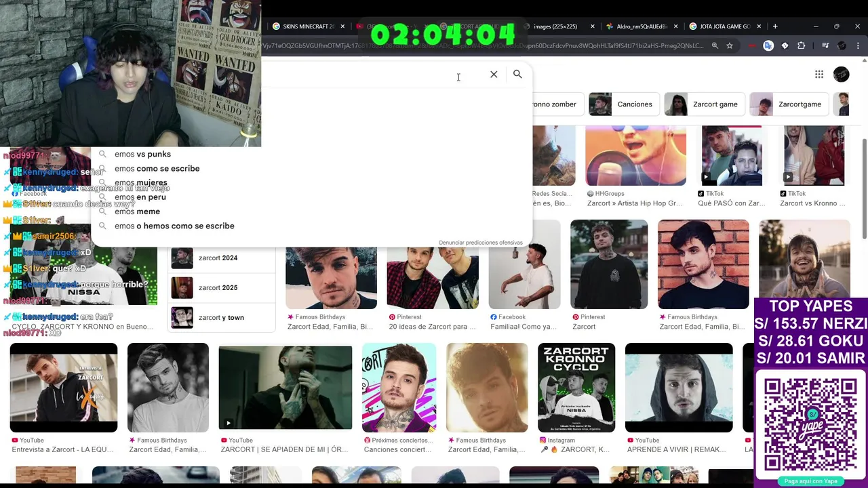Click the magnifier search button
Viewport: 868px width, 488px height.
tap(517, 74)
